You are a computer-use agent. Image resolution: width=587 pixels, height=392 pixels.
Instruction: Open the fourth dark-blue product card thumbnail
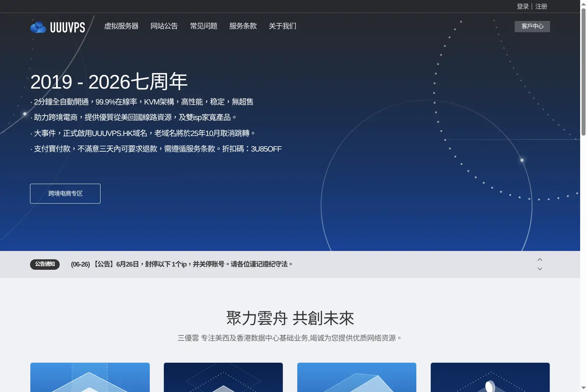(x=490, y=377)
